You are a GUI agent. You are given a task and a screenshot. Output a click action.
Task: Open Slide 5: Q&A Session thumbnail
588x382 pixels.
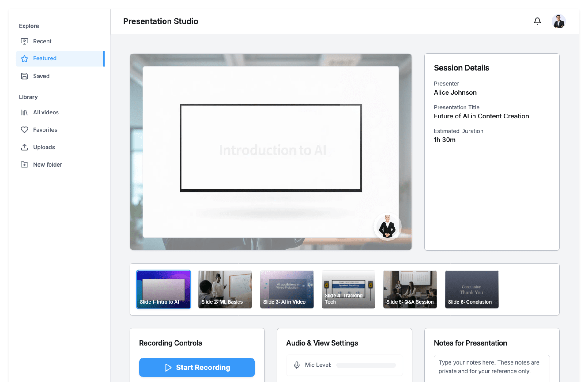click(410, 289)
